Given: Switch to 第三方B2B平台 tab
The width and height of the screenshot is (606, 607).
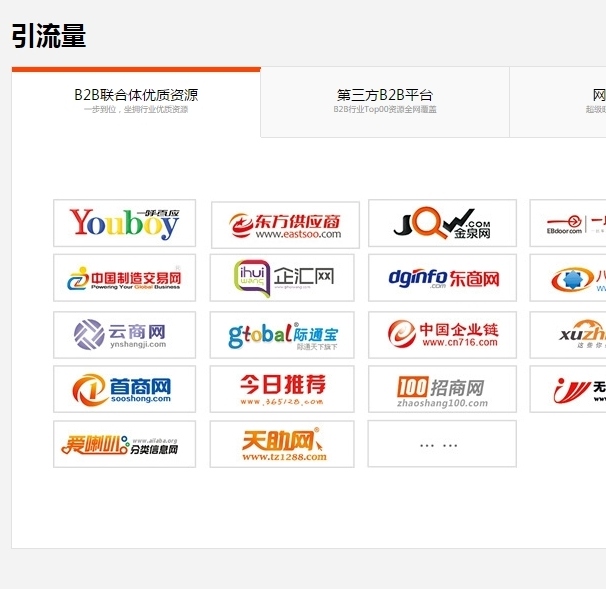Looking at the screenshot, I should coord(385,102).
